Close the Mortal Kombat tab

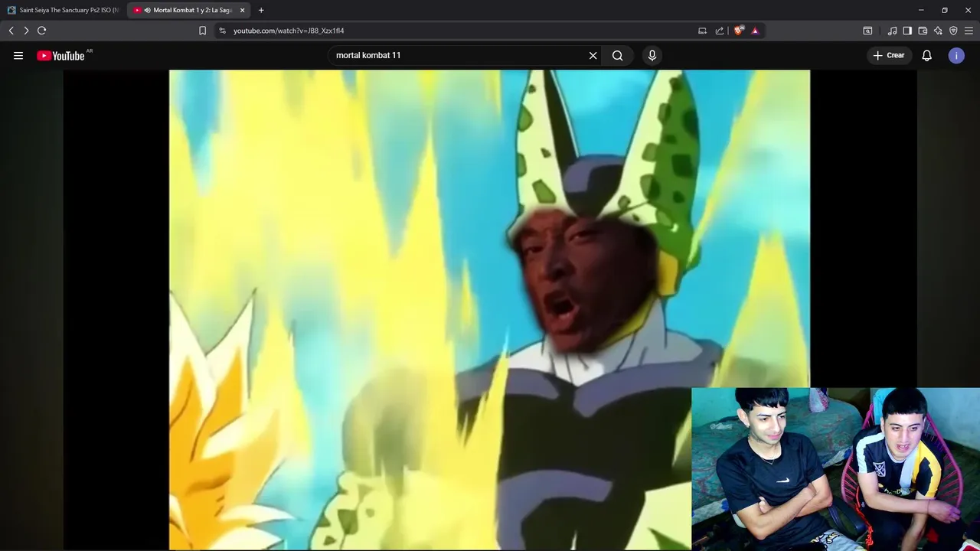pyautogui.click(x=242, y=10)
